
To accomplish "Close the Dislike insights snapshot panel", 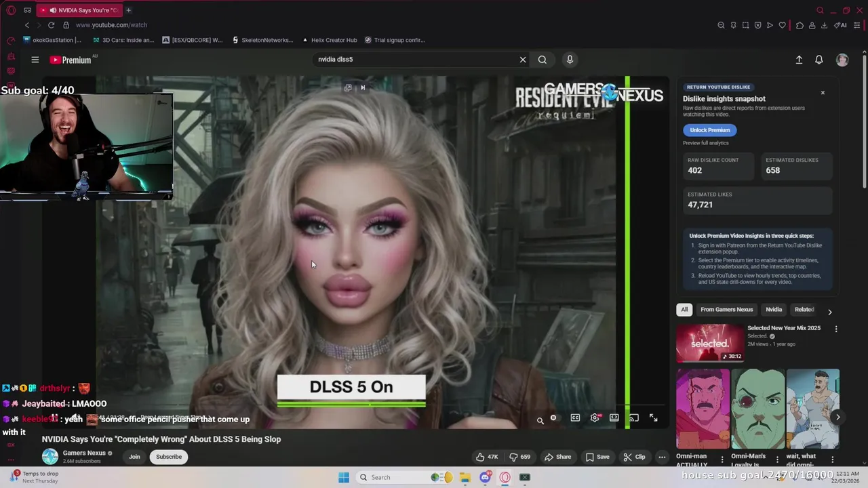I will click(x=823, y=93).
